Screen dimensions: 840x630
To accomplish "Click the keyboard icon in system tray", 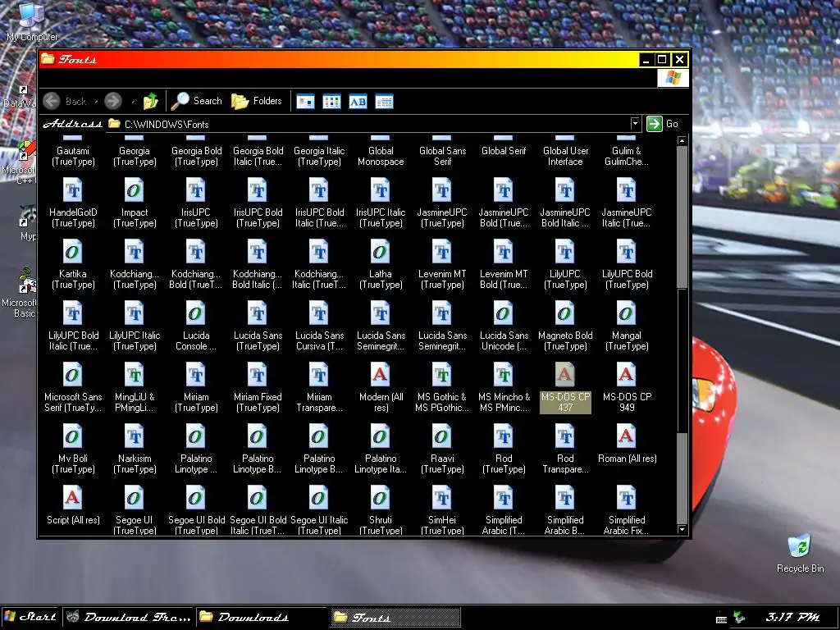I will pyautogui.click(x=721, y=619).
